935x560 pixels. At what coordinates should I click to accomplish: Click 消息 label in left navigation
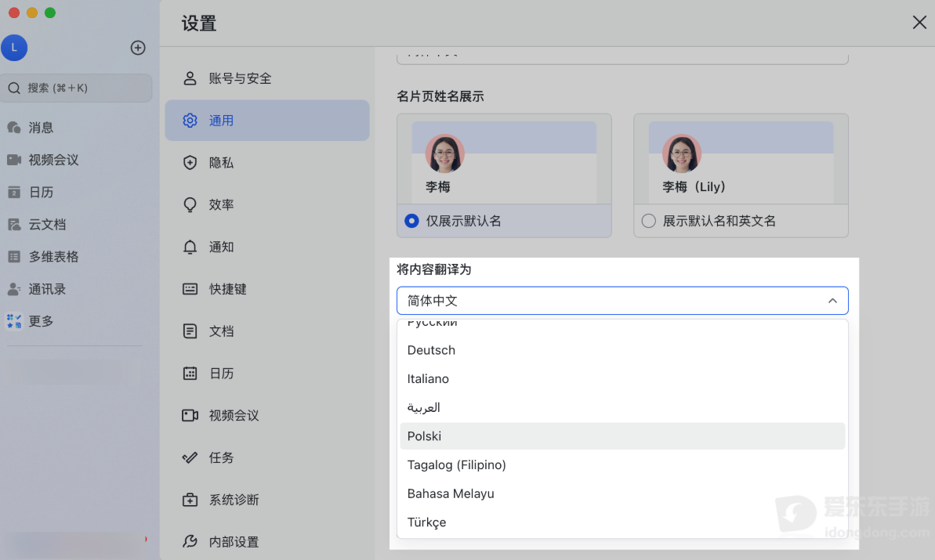[41, 128]
